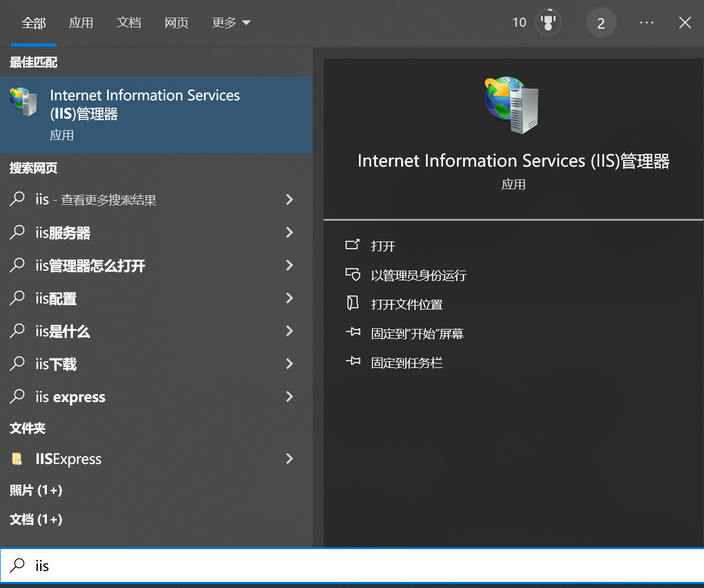Click the large IIS Manager icon in preview pane
This screenshot has width=704, height=588.
point(512,105)
